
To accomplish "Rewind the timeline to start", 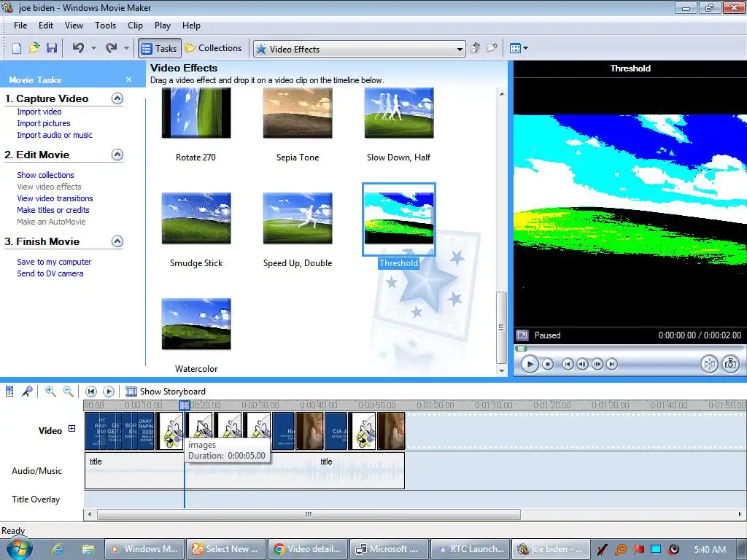I will pyautogui.click(x=90, y=392).
